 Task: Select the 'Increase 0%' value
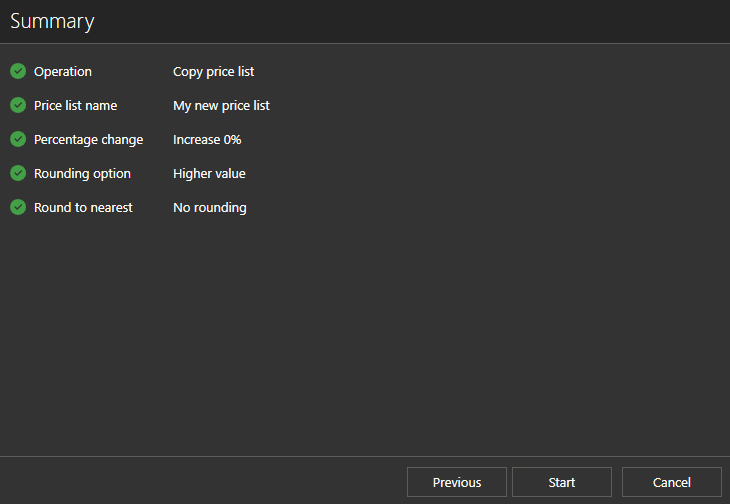[x=207, y=140]
